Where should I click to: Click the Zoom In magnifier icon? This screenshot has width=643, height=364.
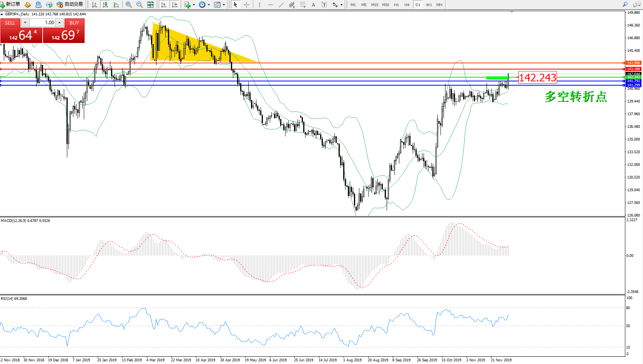(128, 5)
